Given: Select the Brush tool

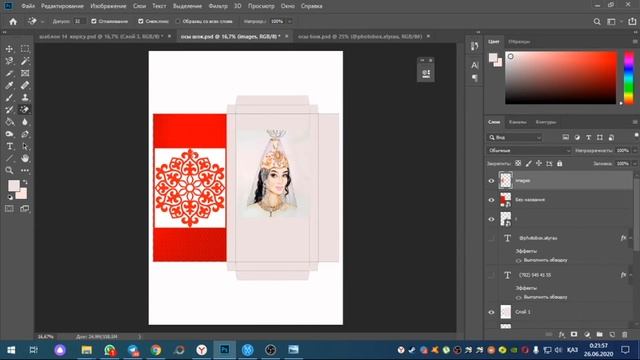Looking at the screenshot, I should coord(9,98).
